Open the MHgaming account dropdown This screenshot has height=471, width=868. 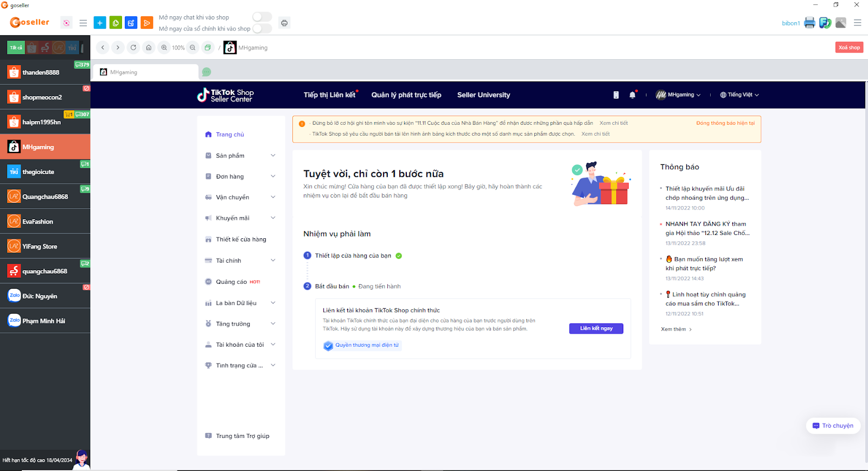click(678, 95)
